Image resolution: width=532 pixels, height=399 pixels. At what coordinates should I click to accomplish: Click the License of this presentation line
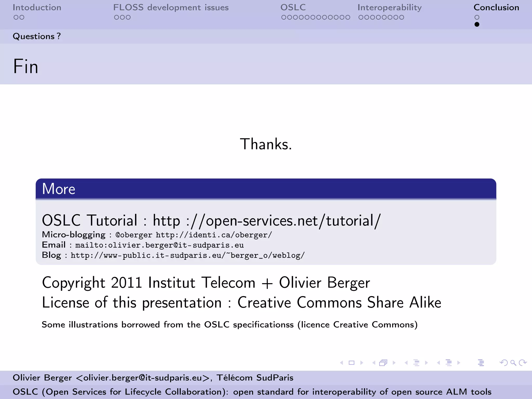click(x=242, y=303)
